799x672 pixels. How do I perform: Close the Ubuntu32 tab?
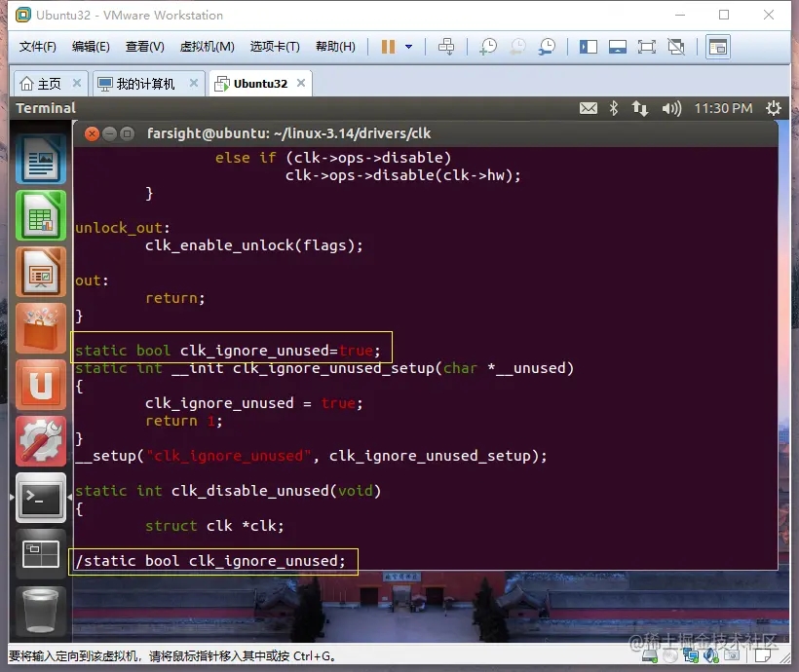[301, 83]
